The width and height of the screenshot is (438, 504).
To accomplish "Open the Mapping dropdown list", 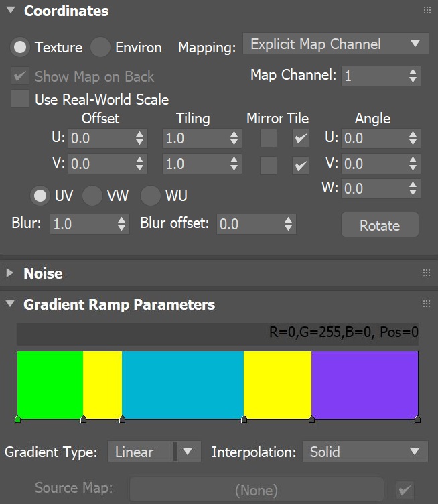I will [x=335, y=44].
